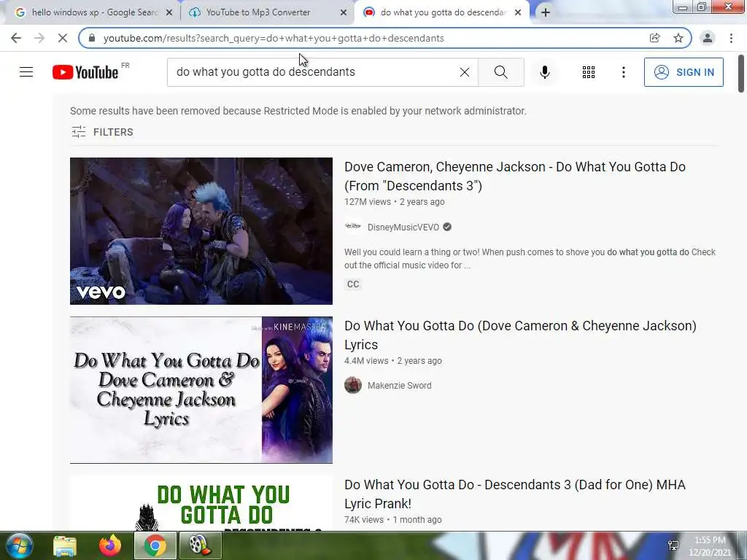This screenshot has width=747, height=560.
Task: Click the page vertical scrollbar thumb
Action: (741, 74)
